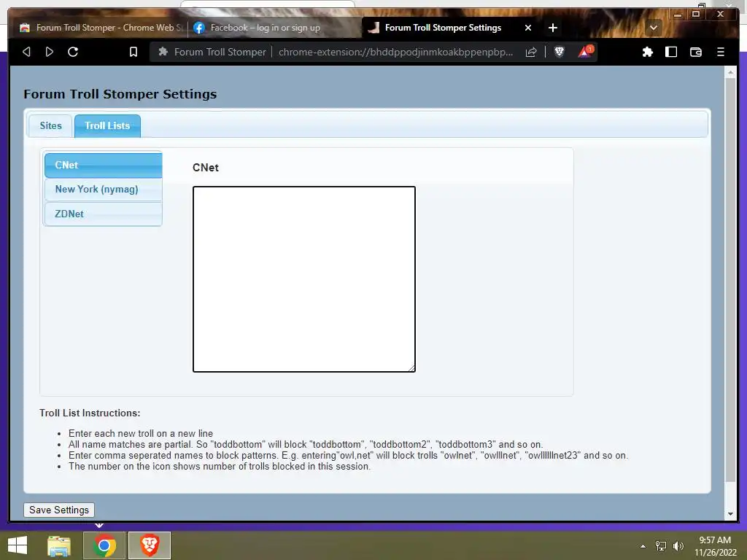Click the Brave browser taskbar icon
The height and width of the screenshot is (560, 747).
(x=149, y=545)
